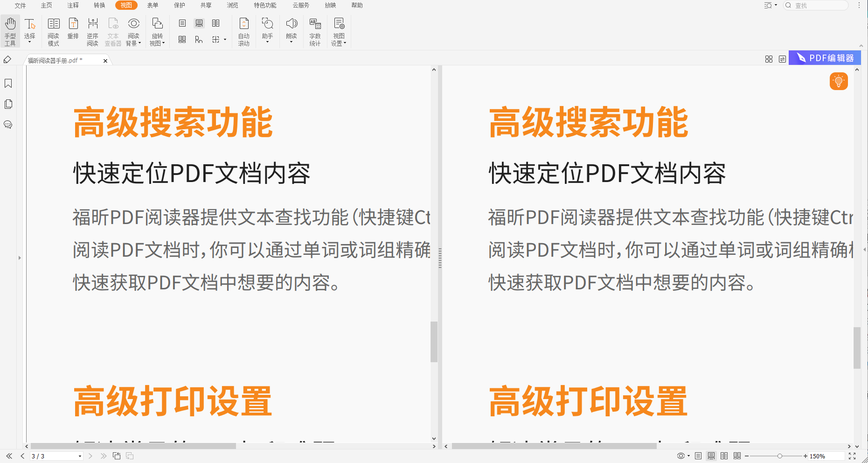This screenshot has height=463, width=868.
Task: Adjust the zoom slider at bottom right
Action: click(x=779, y=456)
